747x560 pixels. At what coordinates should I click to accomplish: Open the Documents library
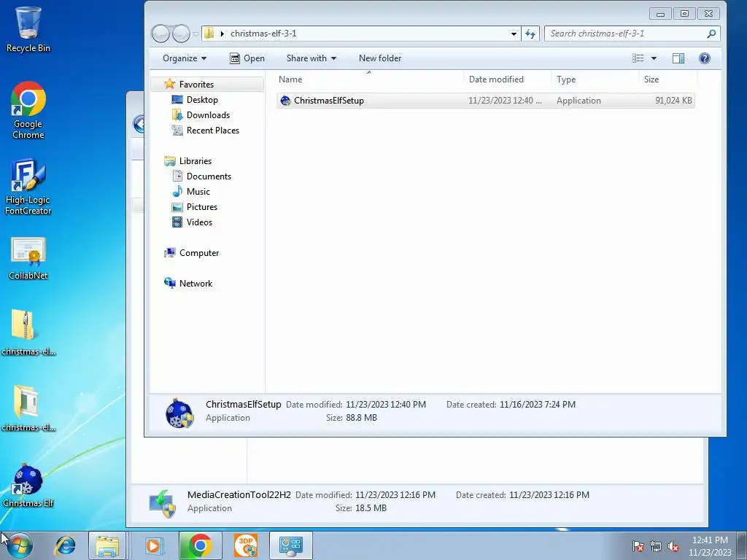[x=209, y=176]
